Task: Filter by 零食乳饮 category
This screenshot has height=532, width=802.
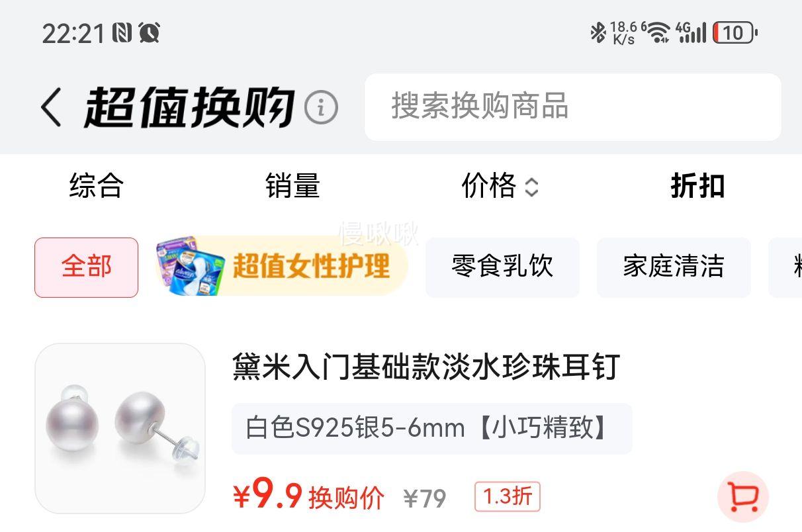Action: click(502, 267)
